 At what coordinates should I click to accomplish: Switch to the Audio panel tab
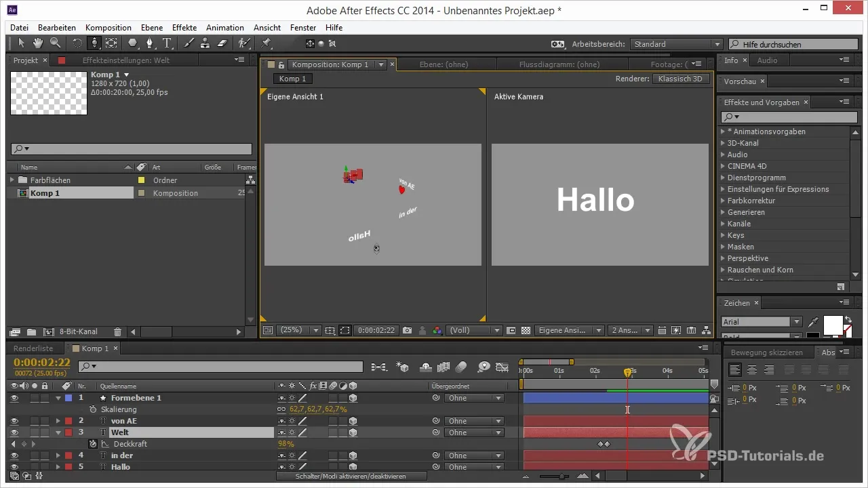(767, 60)
